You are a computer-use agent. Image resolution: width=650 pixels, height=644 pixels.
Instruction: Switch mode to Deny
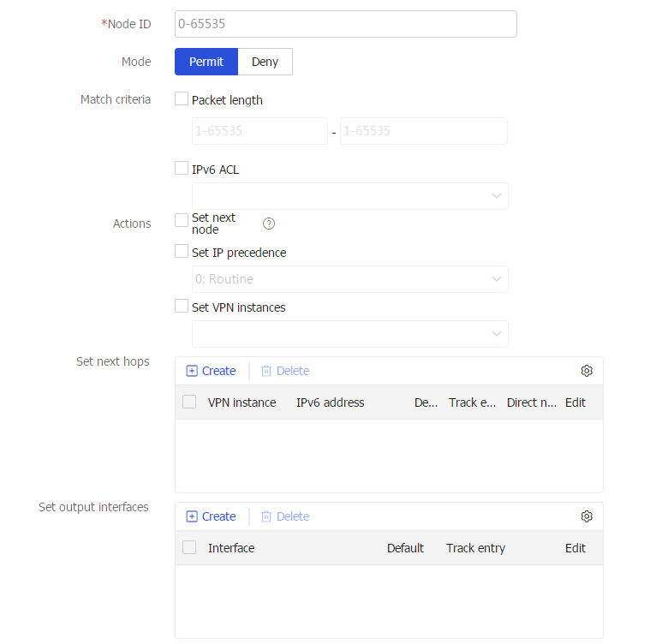pyautogui.click(x=265, y=62)
